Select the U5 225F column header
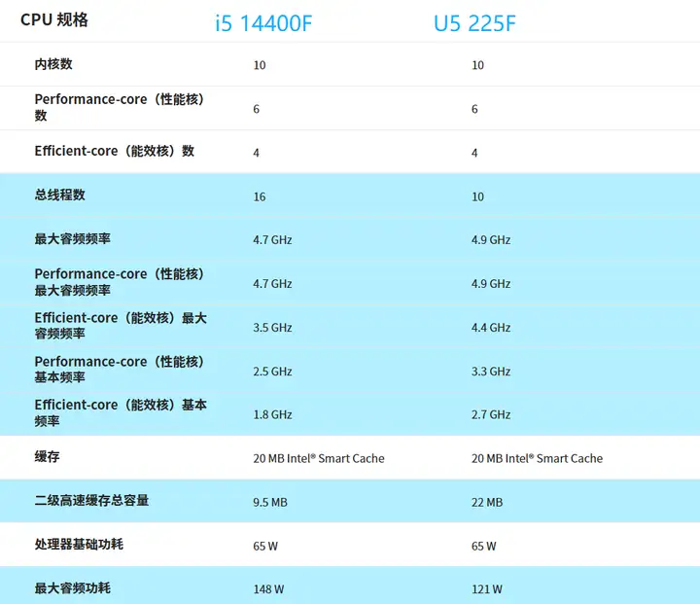Screen dimensions: 700x604 (x=474, y=23)
